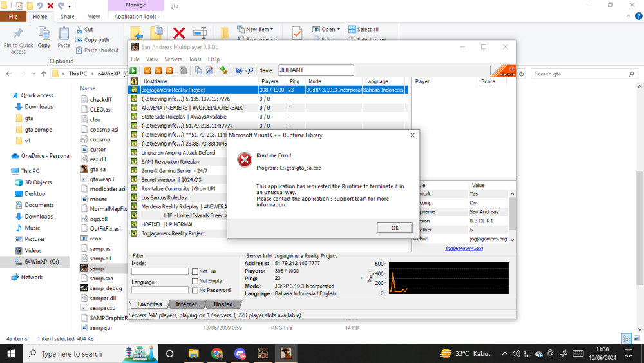The image size is (644, 363).
Task: Click the Redo arrow in Explorer quick access toolbar
Action: point(61,5)
